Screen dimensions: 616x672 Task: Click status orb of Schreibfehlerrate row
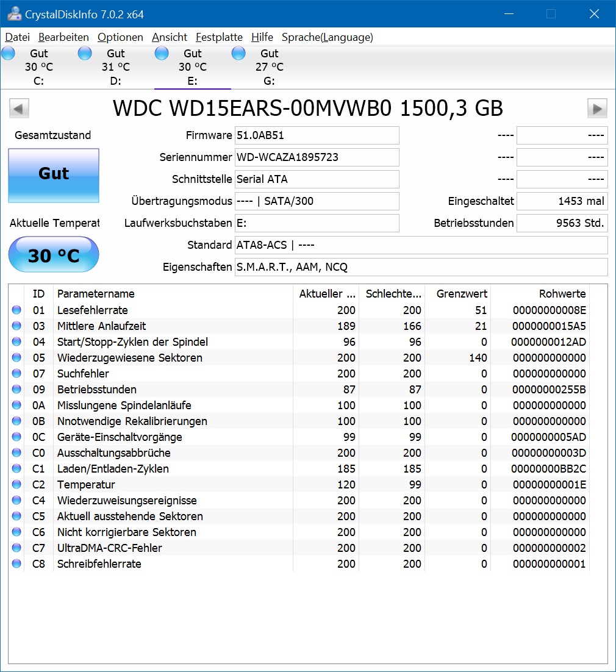[x=16, y=563]
